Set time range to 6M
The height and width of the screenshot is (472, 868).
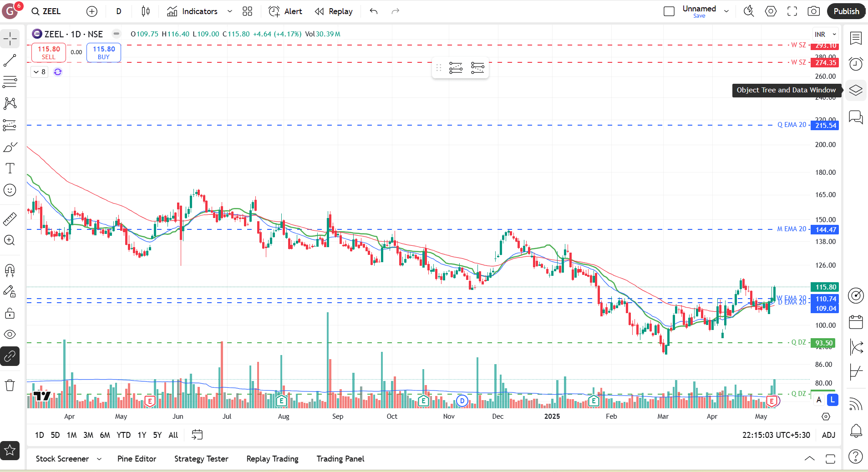pyautogui.click(x=105, y=435)
